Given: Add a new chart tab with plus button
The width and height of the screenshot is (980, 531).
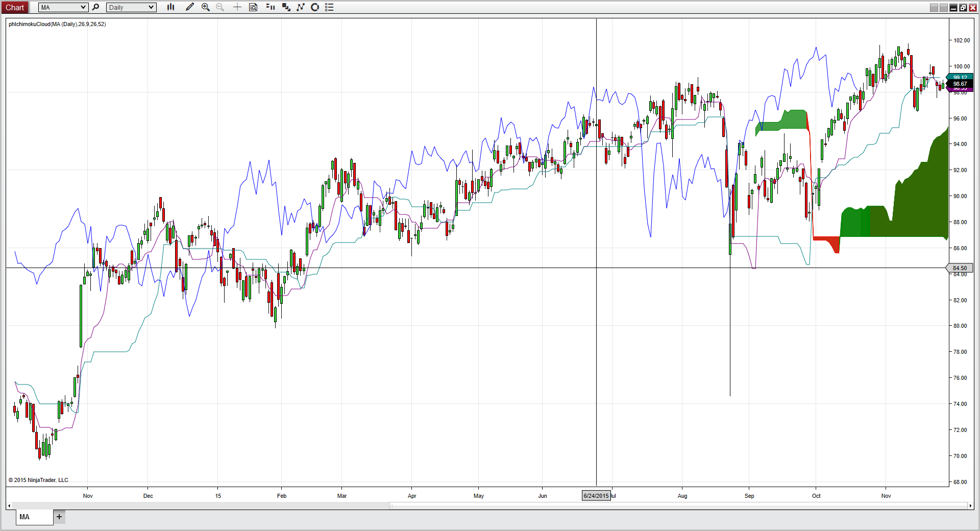Looking at the screenshot, I should click(59, 517).
